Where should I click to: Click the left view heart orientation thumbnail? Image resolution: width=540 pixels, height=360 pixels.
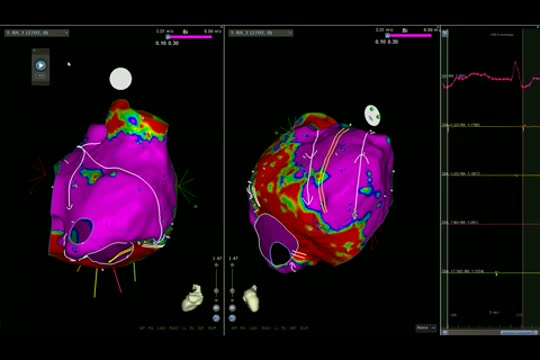[x=193, y=298]
